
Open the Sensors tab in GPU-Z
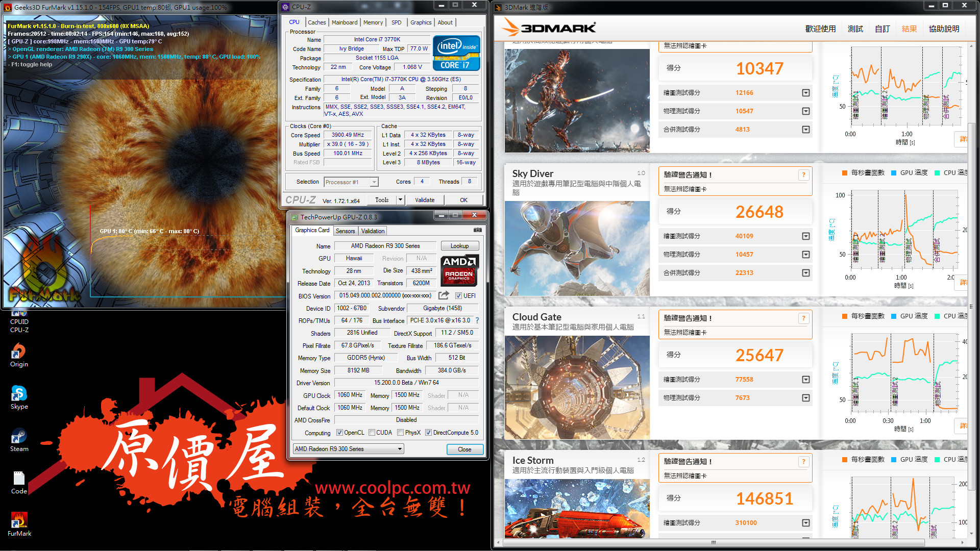[345, 231]
